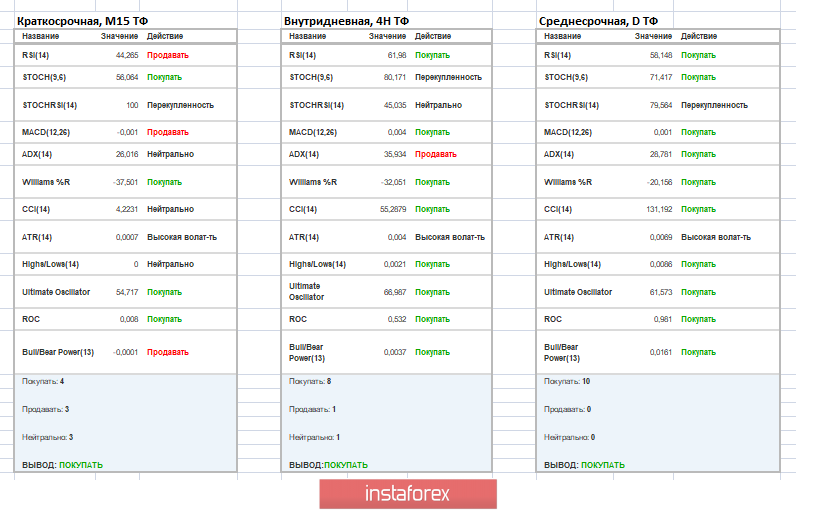Click red 'Продавать' for RSI in M15 table
The image size is (816, 510).
(x=168, y=55)
